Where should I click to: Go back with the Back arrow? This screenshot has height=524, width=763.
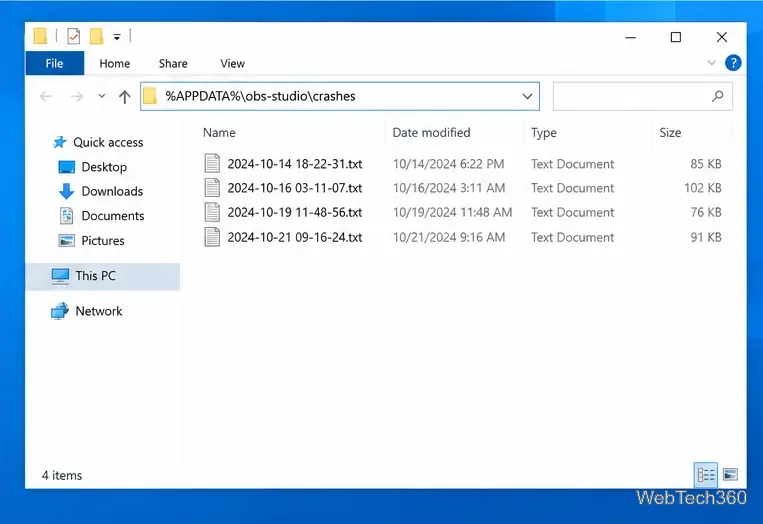[46, 96]
